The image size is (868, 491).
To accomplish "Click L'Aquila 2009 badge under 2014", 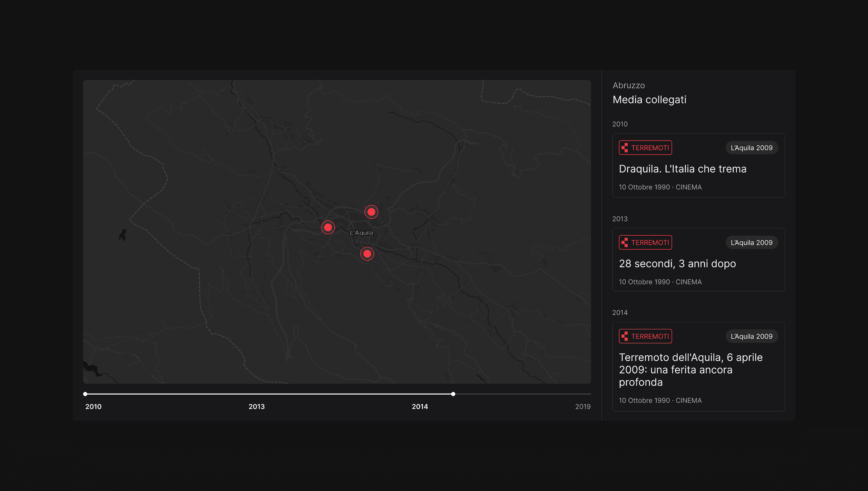I will 751,336.
